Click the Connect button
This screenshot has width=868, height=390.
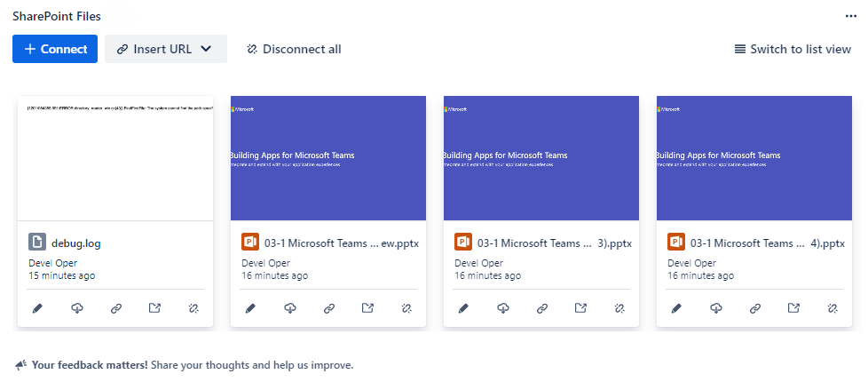pos(55,49)
